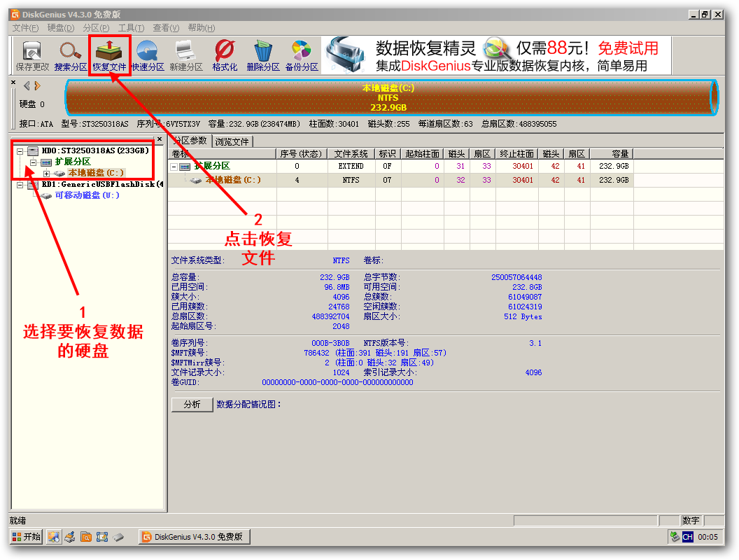This screenshot has height=560, width=739.
Task: Click the first quick launch icon next to start
Action: coord(54,536)
